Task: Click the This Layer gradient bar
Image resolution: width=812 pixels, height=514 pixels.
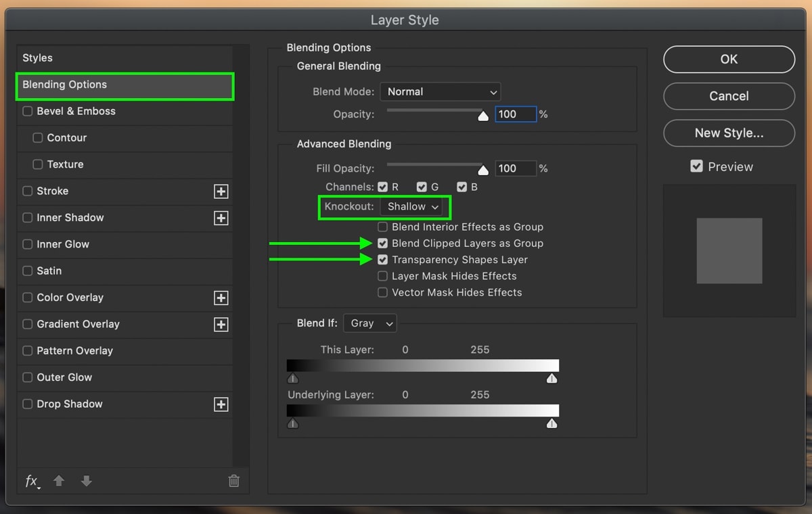Action: 423,366
